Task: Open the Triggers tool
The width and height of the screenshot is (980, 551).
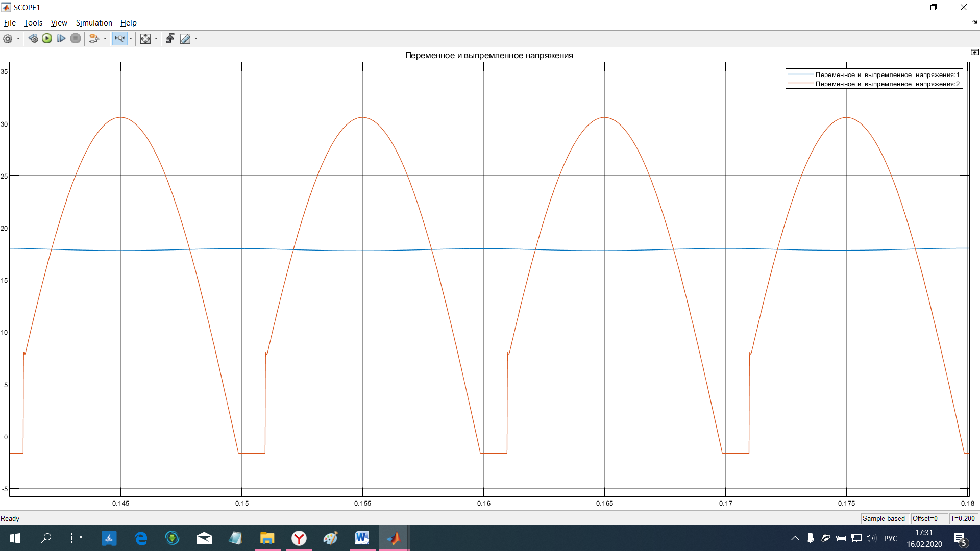Action: [x=170, y=39]
